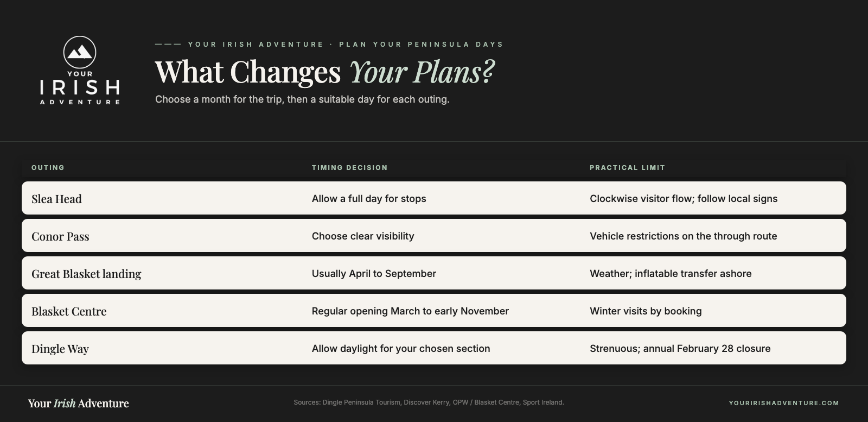The width and height of the screenshot is (868, 422).
Task: Click the PRACTICAL LIMIT column header
Action: click(x=628, y=168)
